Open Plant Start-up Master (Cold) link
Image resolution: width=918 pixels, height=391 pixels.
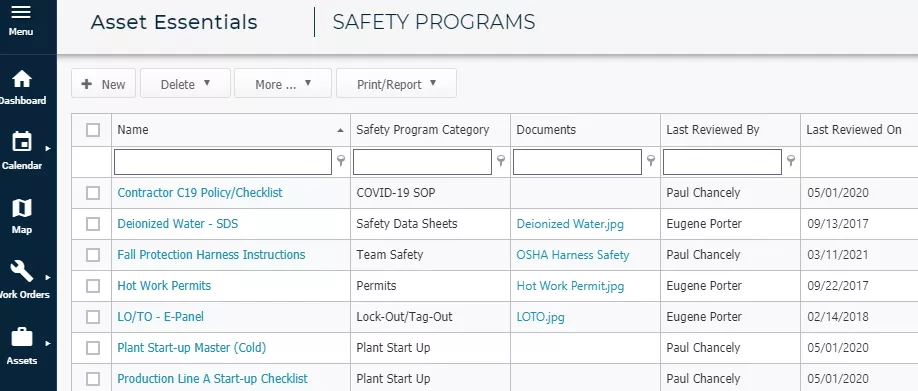(191, 348)
